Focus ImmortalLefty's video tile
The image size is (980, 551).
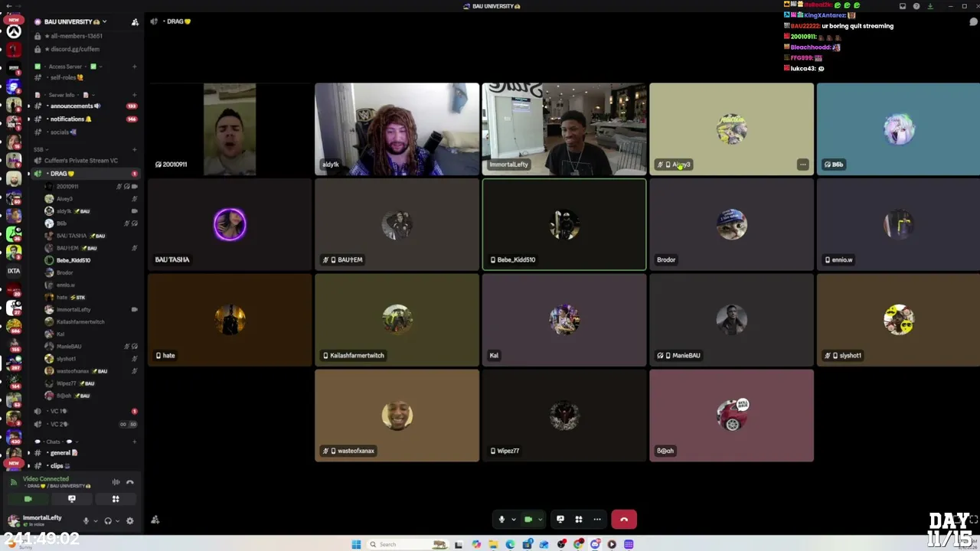564,129
